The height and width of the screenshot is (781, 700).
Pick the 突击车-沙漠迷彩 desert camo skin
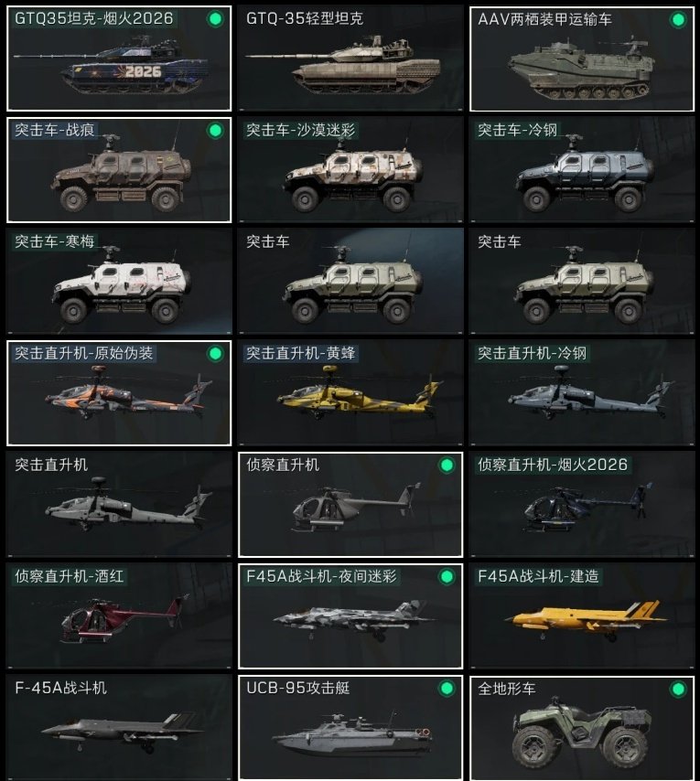350,170
